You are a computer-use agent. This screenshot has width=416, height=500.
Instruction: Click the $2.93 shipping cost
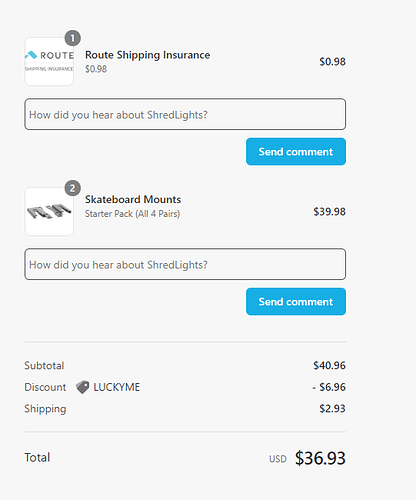(332, 408)
